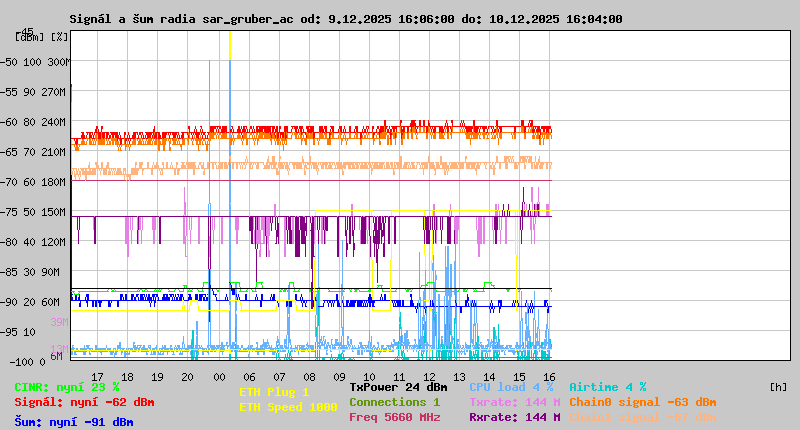Click the 'Chain0 signal -63 dBm' legend entry
The image size is (800, 430).
[x=642, y=402]
